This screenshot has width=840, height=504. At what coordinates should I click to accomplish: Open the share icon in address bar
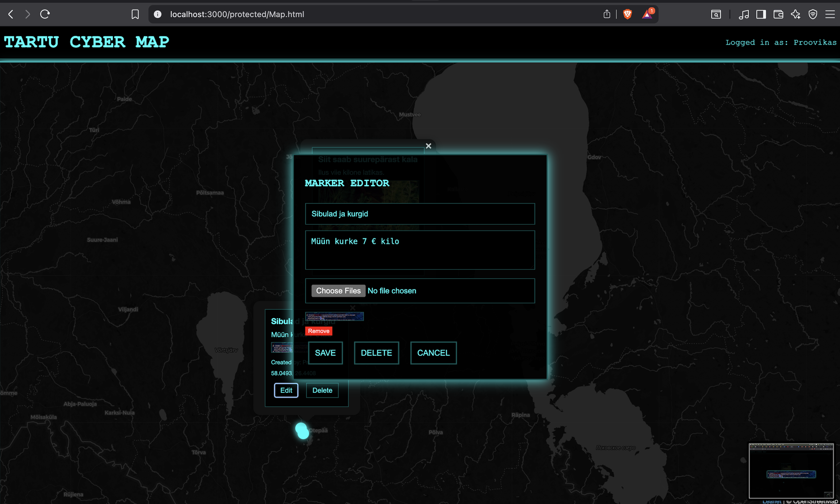[607, 14]
